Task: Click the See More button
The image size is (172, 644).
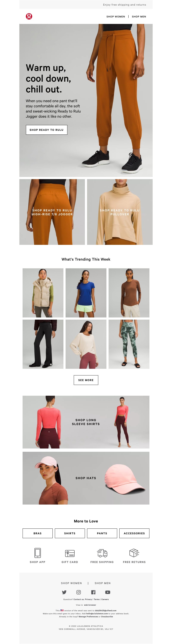Action: click(86, 380)
